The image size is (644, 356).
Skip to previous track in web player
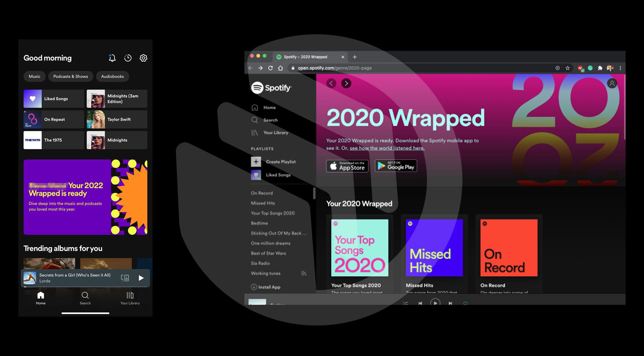click(420, 303)
